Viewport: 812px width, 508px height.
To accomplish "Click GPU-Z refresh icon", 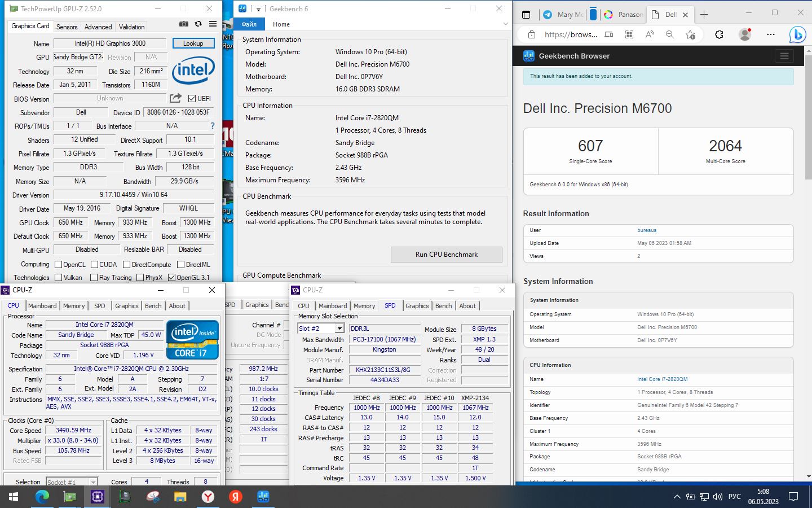I will pos(198,24).
